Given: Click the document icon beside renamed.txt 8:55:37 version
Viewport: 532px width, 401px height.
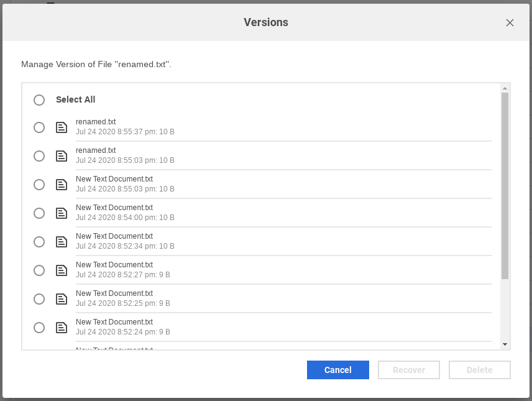Looking at the screenshot, I should tap(62, 127).
